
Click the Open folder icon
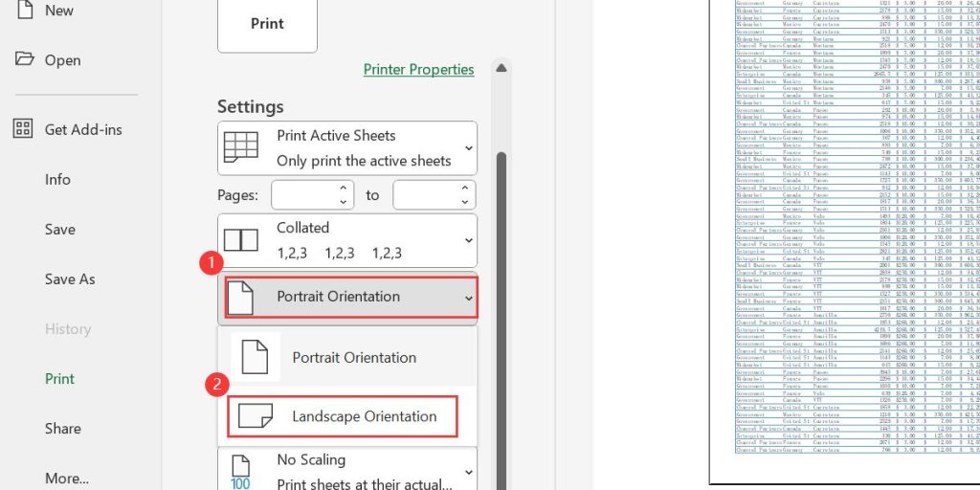coord(24,59)
